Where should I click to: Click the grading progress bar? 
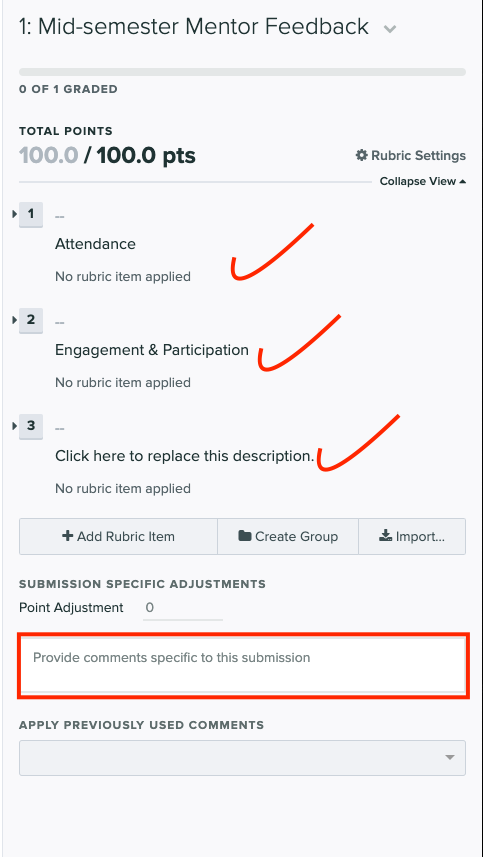pyautogui.click(x=242, y=72)
